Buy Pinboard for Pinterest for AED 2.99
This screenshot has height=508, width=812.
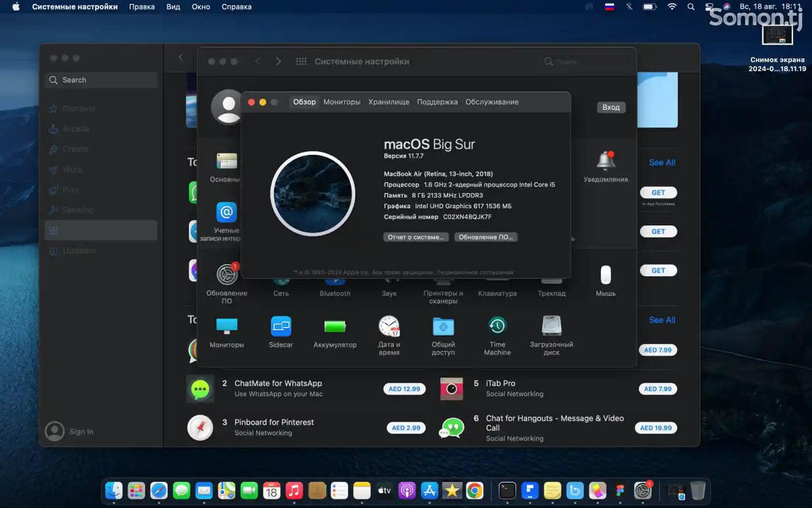coord(406,428)
